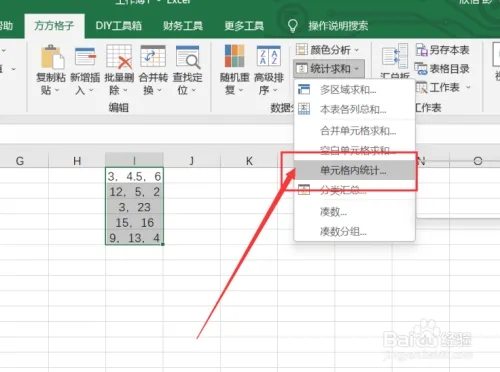The height and width of the screenshot is (372, 500).
Task: Click the 随机重复 colored grid icon
Action: pos(235,56)
